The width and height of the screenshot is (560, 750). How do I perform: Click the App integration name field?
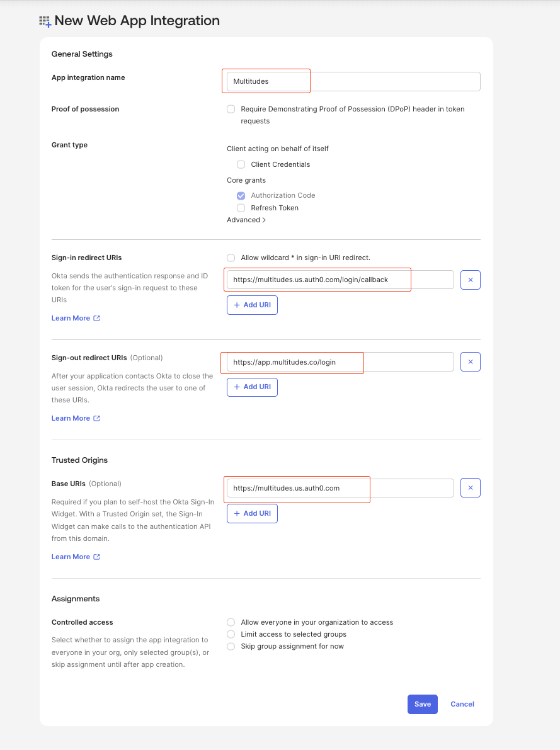353,81
